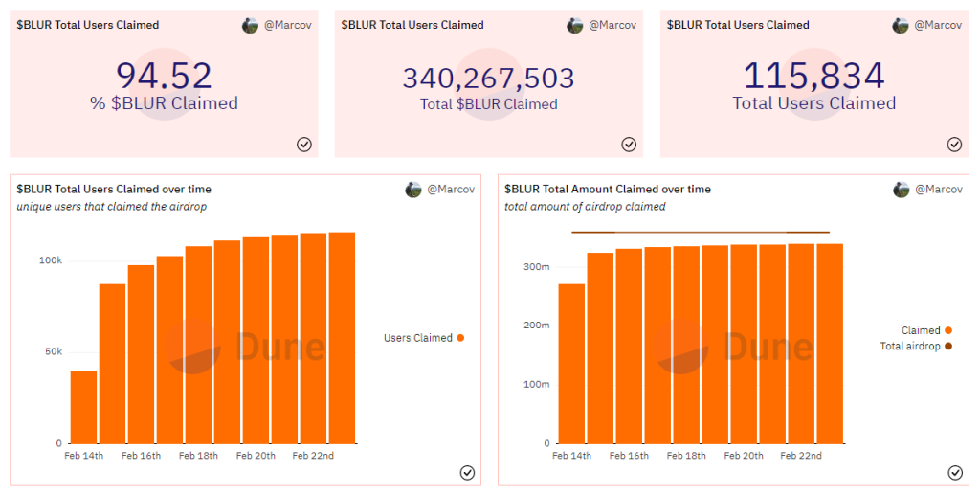The image size is (980, 495).
Task: Click the '100m' y-axis label
Action: [x=537, y=384]
